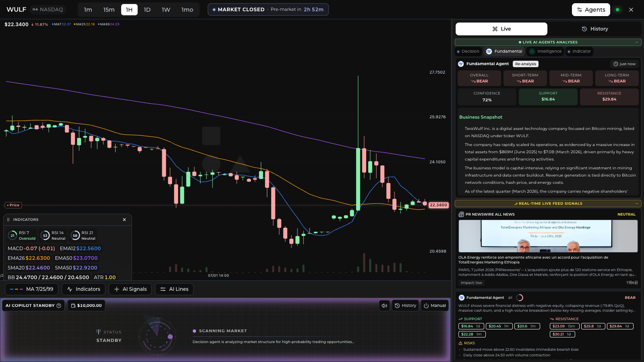Viewport: 644px width, 362px height.
Task: Toggle MA 7/25/99 overlay lines
Action: (x=32, y=289)
